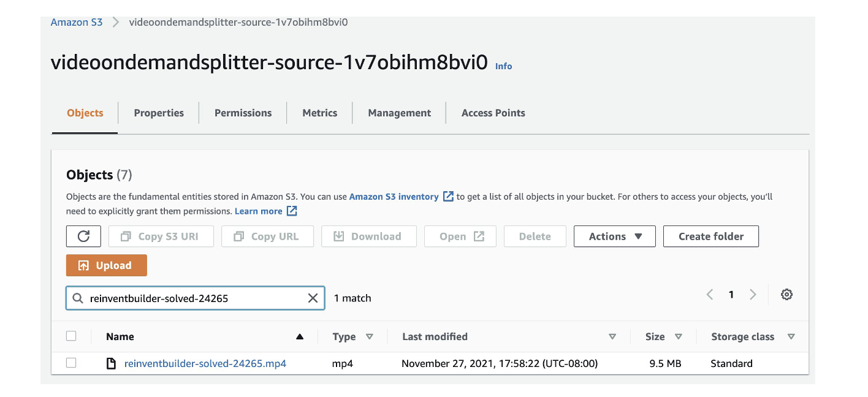Click the 9.5 MB size cell

click(x=665, y=363)
